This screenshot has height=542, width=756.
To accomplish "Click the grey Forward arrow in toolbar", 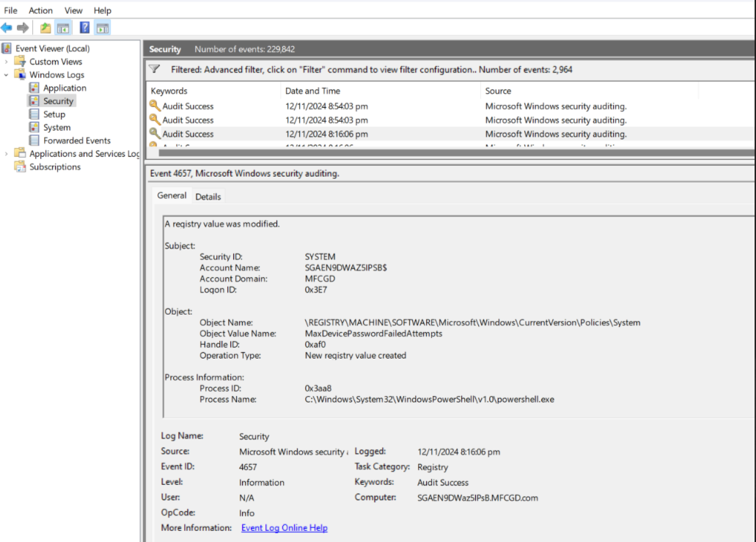I will click(23, 28).
